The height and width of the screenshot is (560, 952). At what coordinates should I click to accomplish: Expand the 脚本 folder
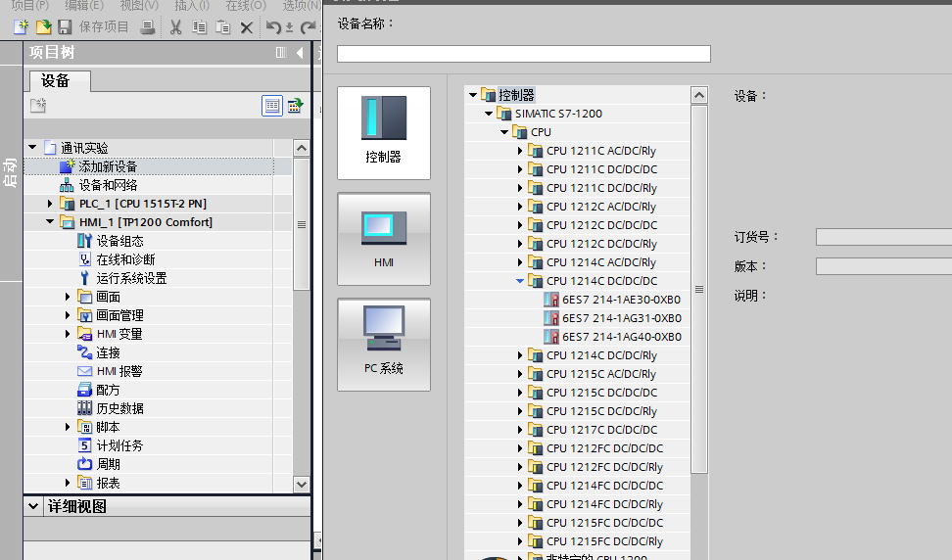tap(68, 427)
